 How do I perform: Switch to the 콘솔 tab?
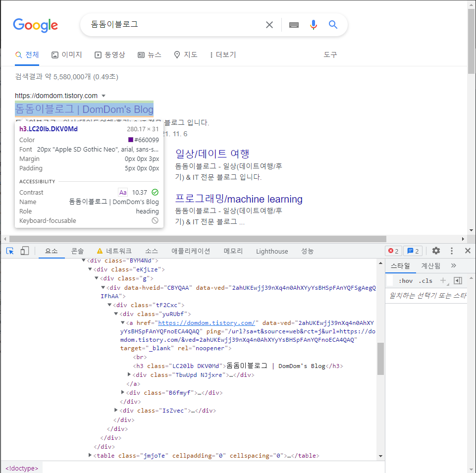pos(77,251)
